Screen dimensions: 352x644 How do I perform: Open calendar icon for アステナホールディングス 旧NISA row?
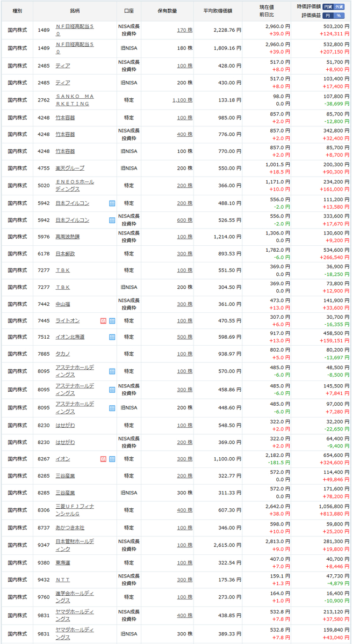tap(112, 408)
